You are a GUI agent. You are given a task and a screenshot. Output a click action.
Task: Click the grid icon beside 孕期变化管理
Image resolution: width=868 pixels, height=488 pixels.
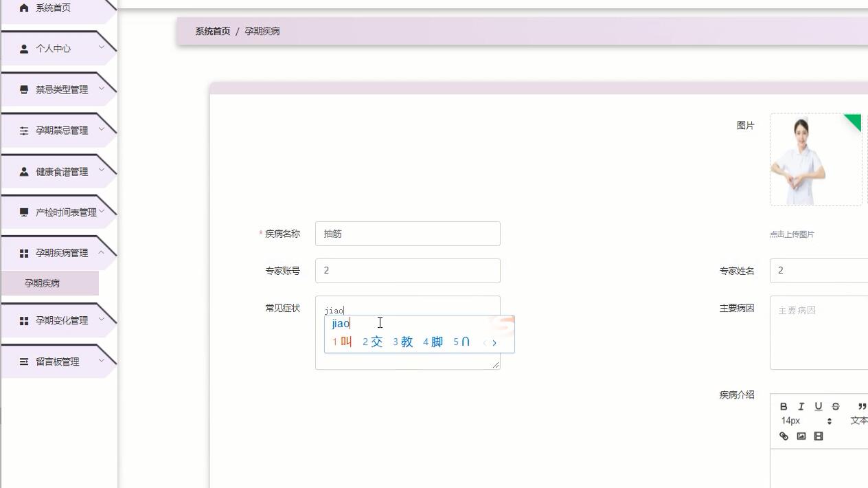click(24, 320)
